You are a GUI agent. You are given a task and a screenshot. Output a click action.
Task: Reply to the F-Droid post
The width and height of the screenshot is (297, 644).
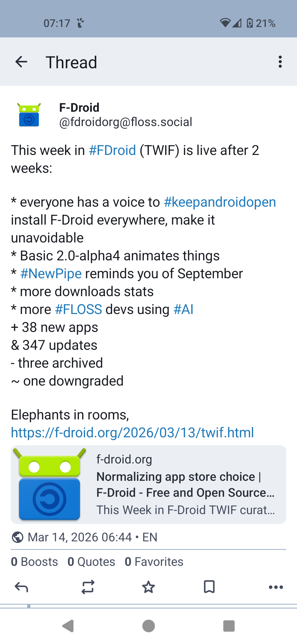coord(21,587)
